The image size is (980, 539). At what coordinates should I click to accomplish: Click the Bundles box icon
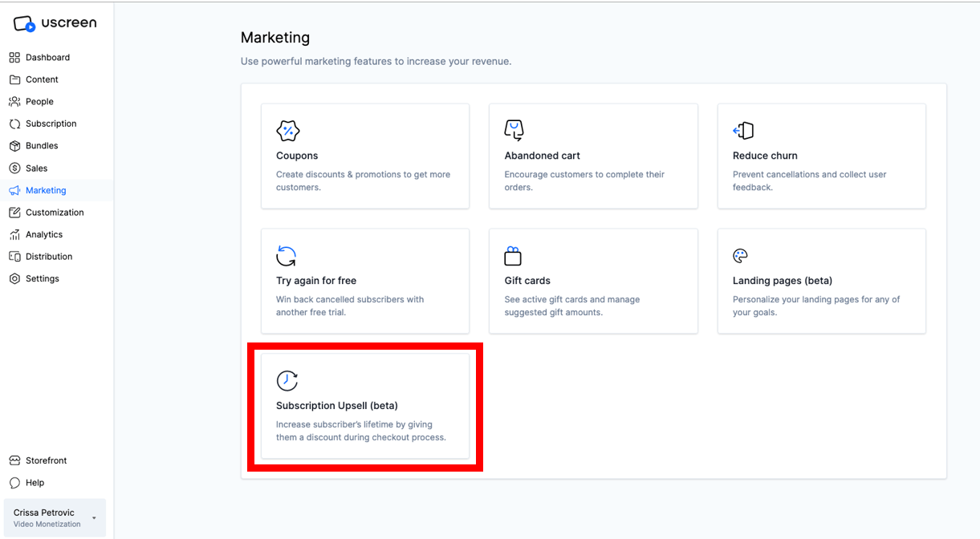14,146
